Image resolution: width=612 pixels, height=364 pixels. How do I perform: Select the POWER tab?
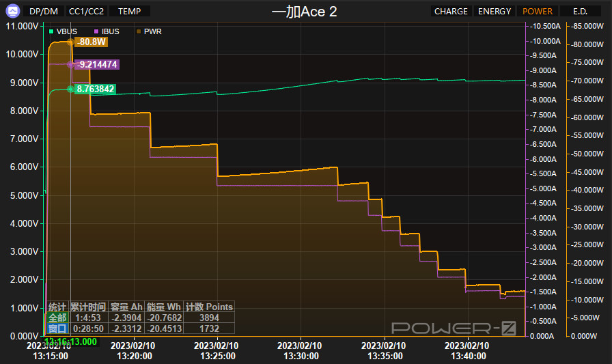(x=538, y=12)
